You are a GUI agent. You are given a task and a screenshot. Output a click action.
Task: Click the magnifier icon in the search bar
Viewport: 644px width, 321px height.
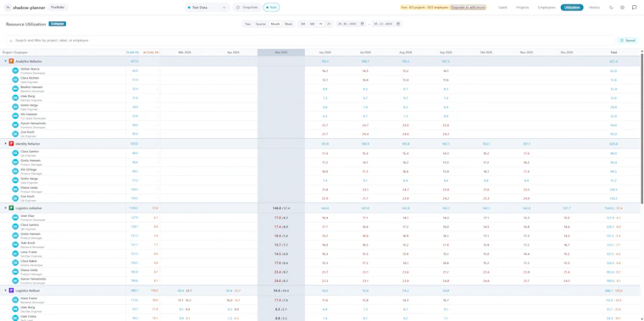tap(11, 41)
